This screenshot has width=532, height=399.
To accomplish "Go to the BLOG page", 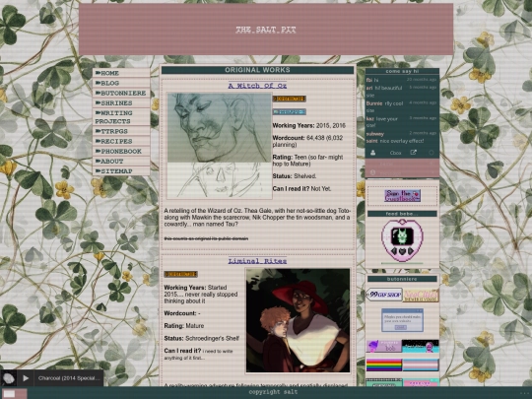I will (x=121, y=83).
